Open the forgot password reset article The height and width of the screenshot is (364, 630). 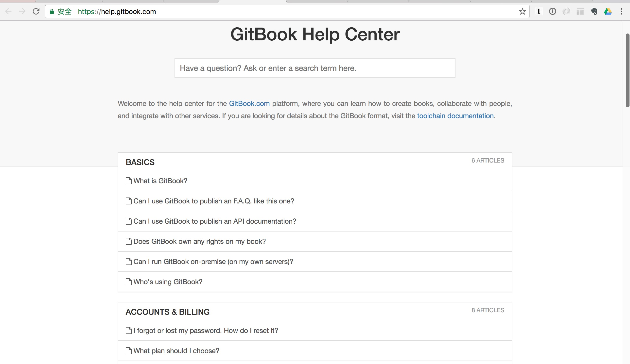click(x=206, y=331)
